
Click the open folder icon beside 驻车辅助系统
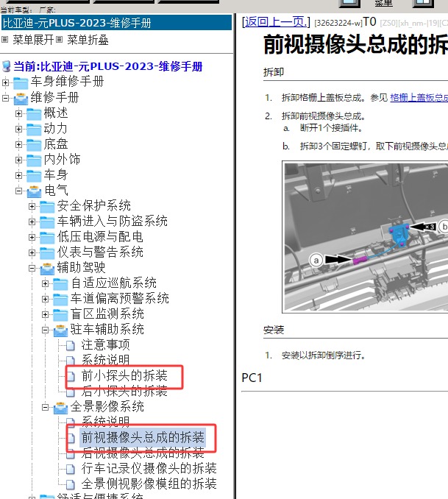tap(60, 330)
